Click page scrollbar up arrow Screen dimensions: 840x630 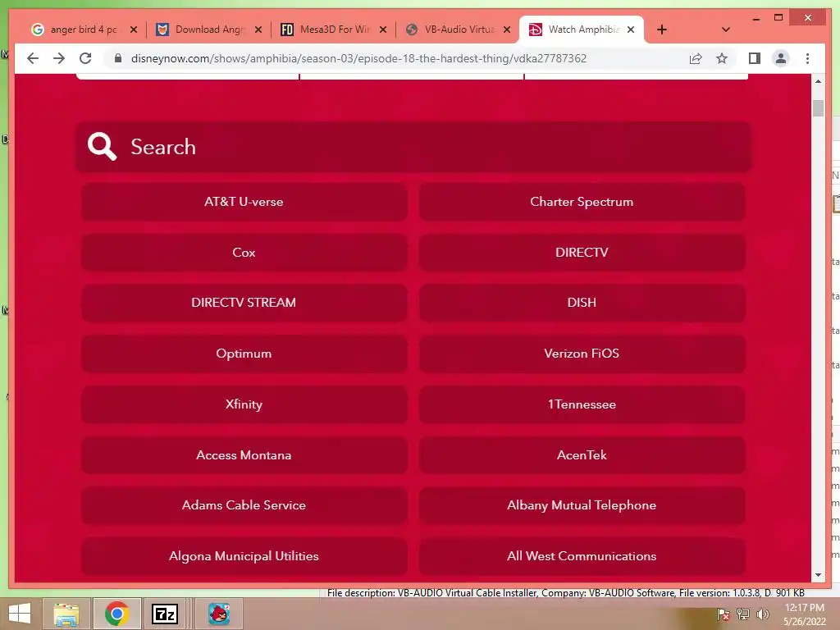pos(818,81)
